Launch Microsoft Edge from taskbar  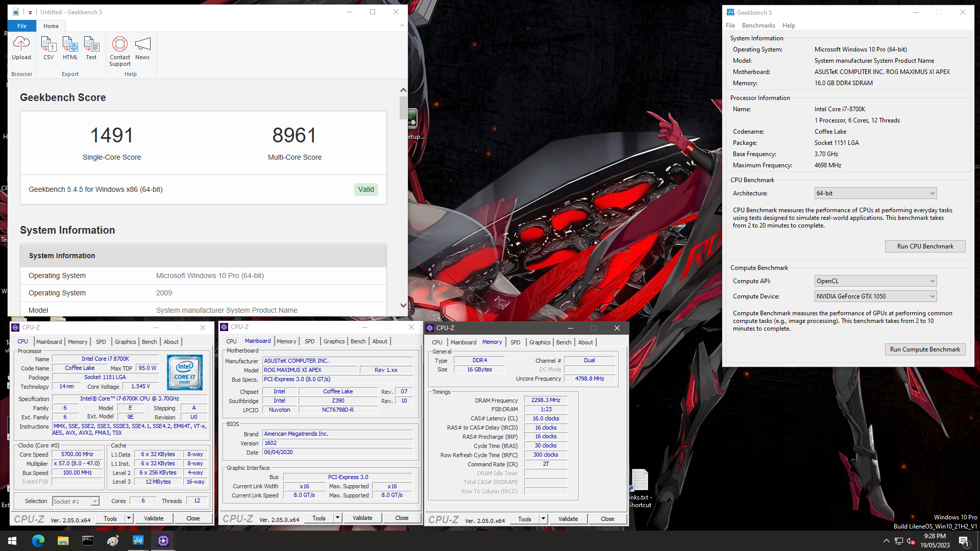tap(38, 541)
